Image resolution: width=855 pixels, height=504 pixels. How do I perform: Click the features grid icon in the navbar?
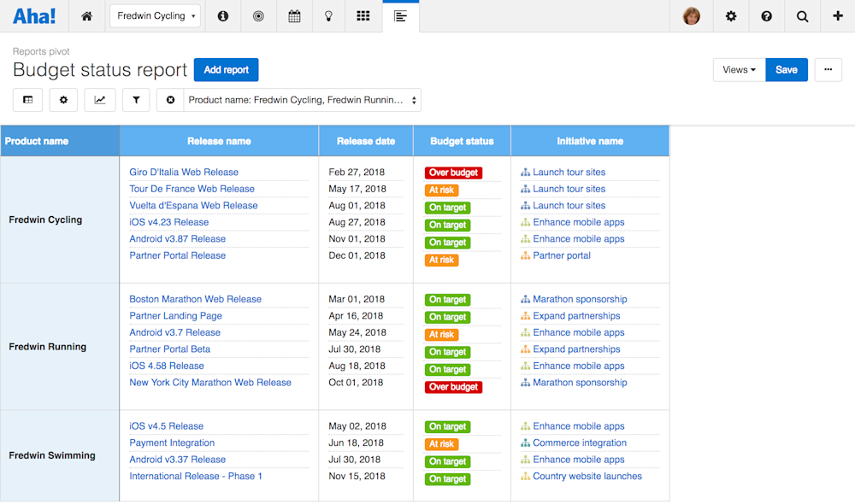tap(363, 15)
